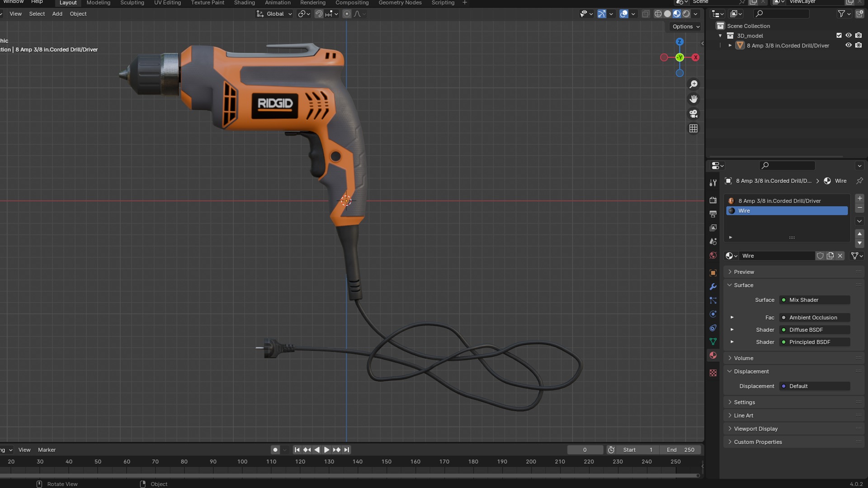868x488 pixels.
Task: Toggle viewport gizmos
Action: pos(601,14)
